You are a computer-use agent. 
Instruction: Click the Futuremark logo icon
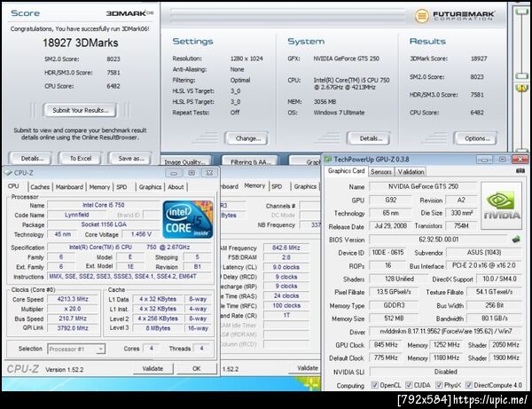(422, 15)
